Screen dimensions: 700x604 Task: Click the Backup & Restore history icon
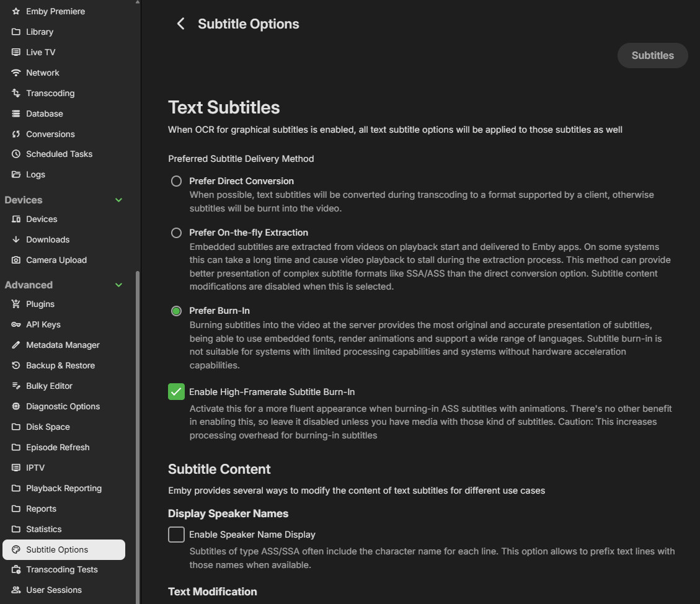16,365
